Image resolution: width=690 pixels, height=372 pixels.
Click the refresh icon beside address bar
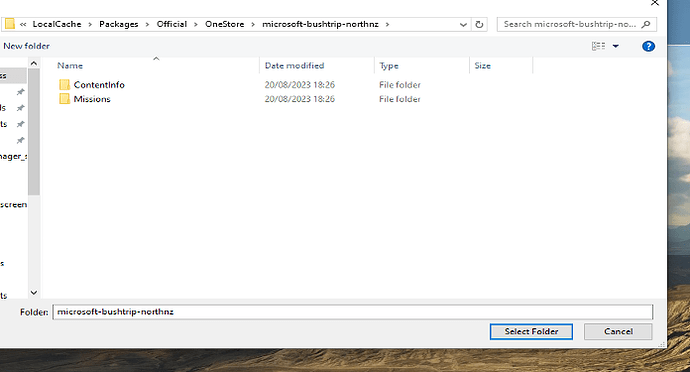[479, 25]
